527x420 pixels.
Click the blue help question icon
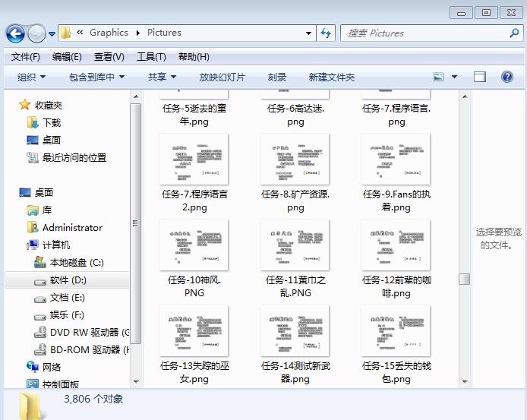point(506,77)
